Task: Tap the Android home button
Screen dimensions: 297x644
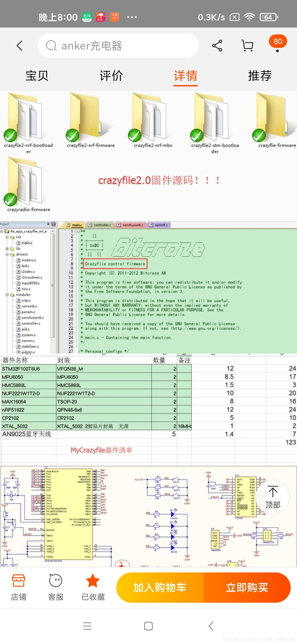Action: point(148,626)
